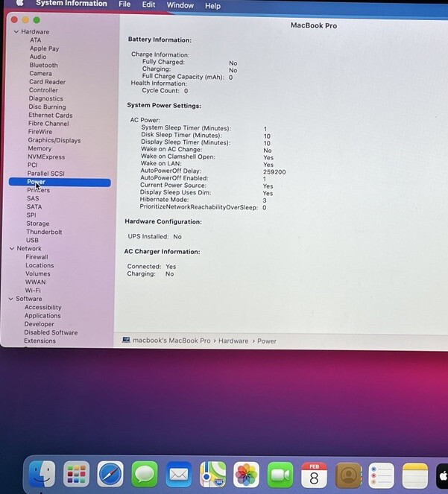
Task: Click Power in the path bar
Action: click(x=267, y=341)
